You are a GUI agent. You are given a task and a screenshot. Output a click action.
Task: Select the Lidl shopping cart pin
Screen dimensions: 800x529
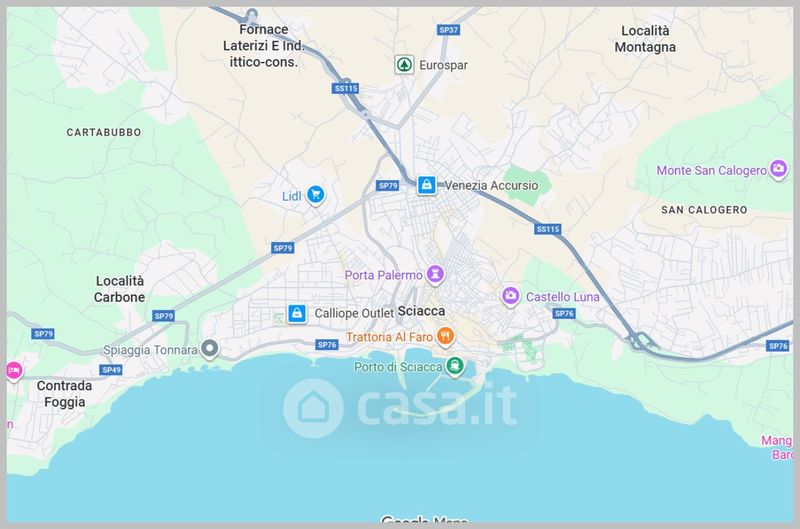point(315,195)
